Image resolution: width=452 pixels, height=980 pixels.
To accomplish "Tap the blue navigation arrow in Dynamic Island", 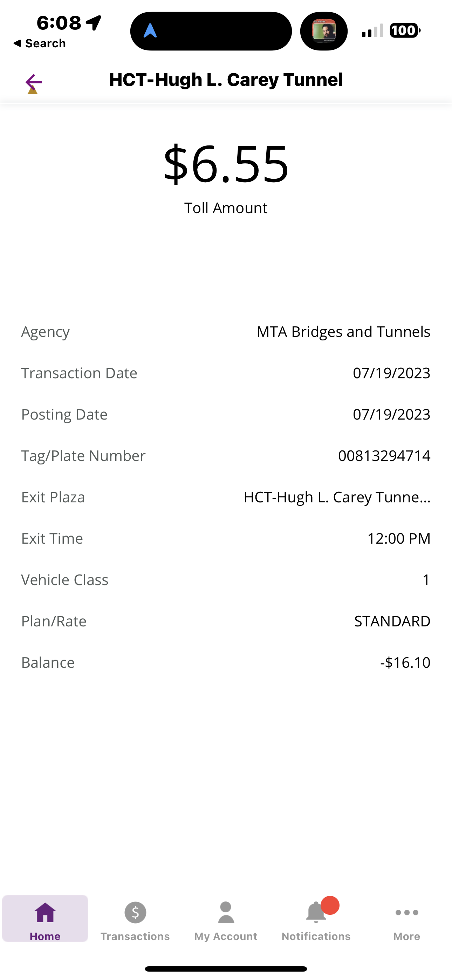I will [150, 31].
